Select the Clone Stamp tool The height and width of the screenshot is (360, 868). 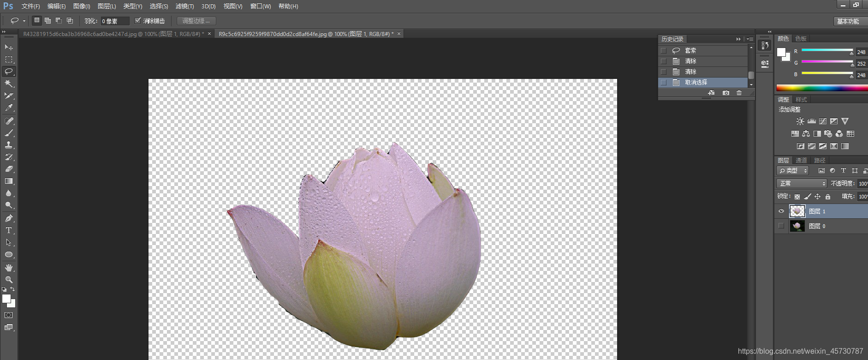(9, 145)
